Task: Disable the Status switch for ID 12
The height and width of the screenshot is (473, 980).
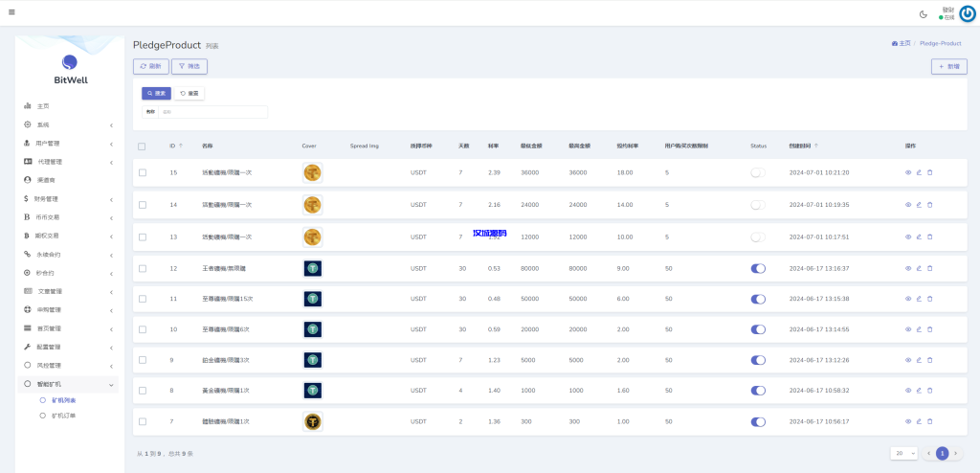Action: pyautogui.click(x=758, y=268)
